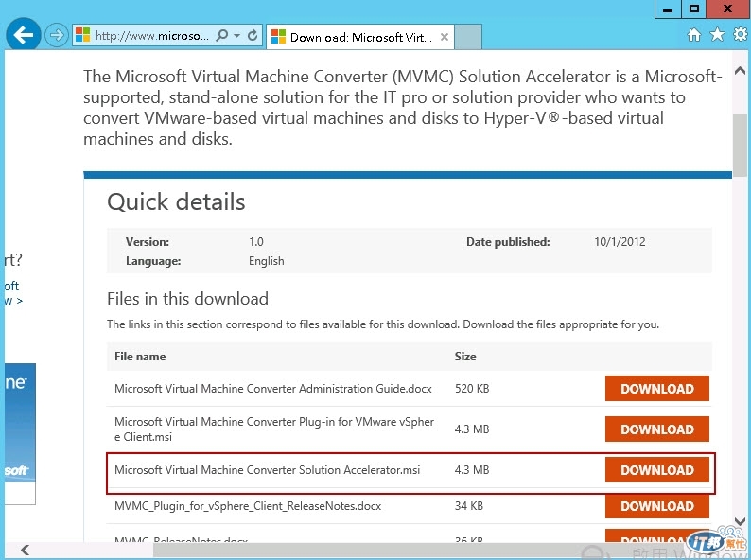This screenshot has width=751, height=560.
Task: Refresh the page with reload icon
Action: coord(253,35)
